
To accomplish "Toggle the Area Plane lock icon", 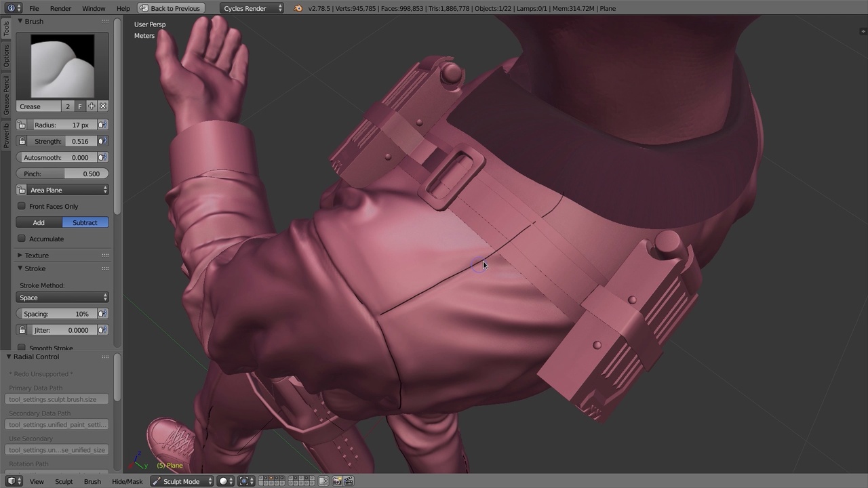I will point(22,190).
